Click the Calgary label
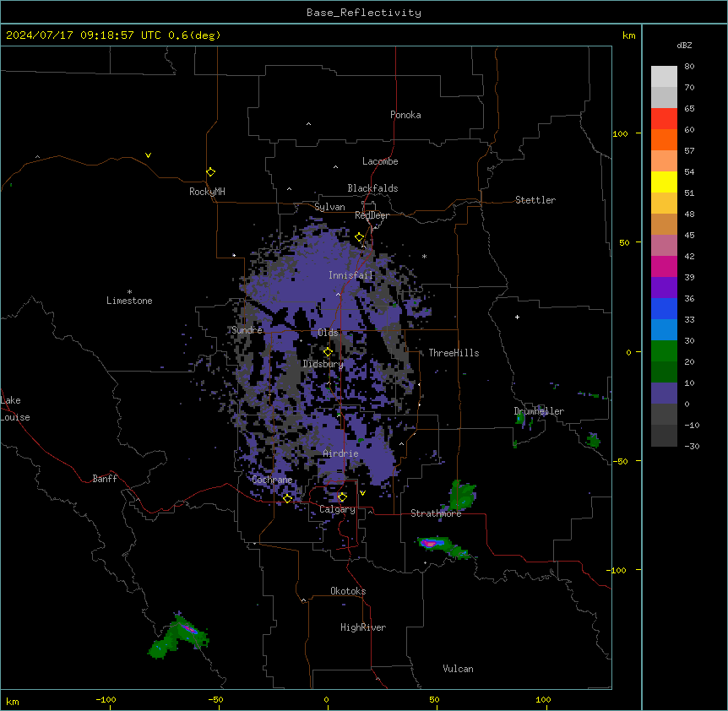Screen dimensions: 728x711 [x=337, y=509]
